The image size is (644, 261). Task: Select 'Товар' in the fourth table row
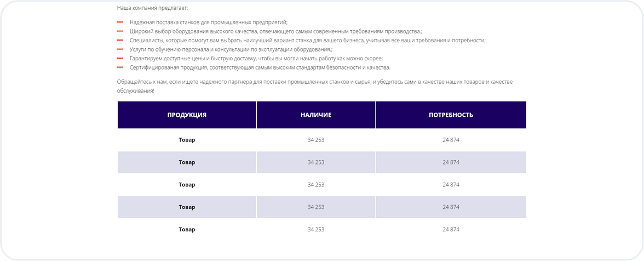point(187,207)
